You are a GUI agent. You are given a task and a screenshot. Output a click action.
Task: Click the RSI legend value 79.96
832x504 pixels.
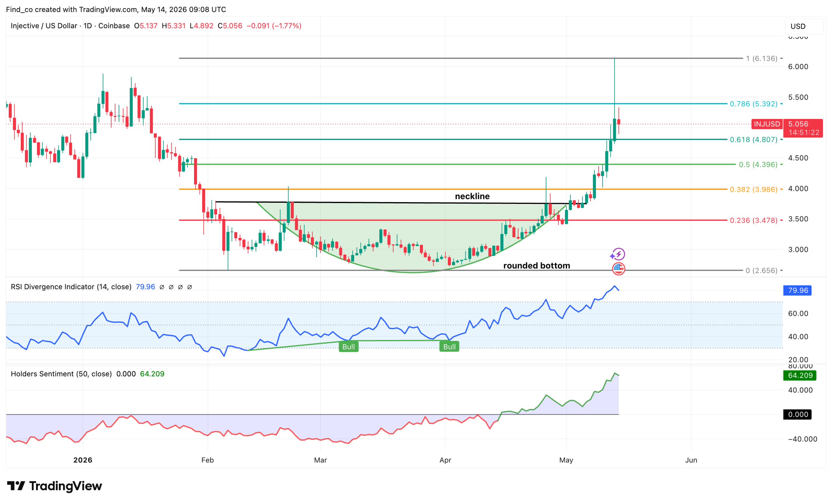tap(145, 287)
